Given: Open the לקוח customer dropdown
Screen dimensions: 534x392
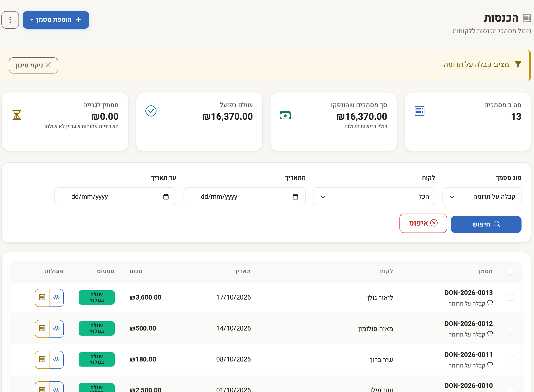Looking at the screenshot, I should tap(374, 197).
